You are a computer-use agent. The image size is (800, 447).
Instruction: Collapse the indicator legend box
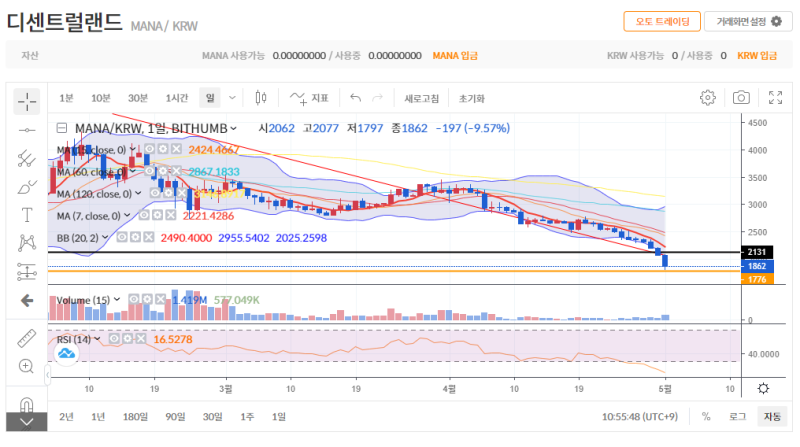point(62,128)
